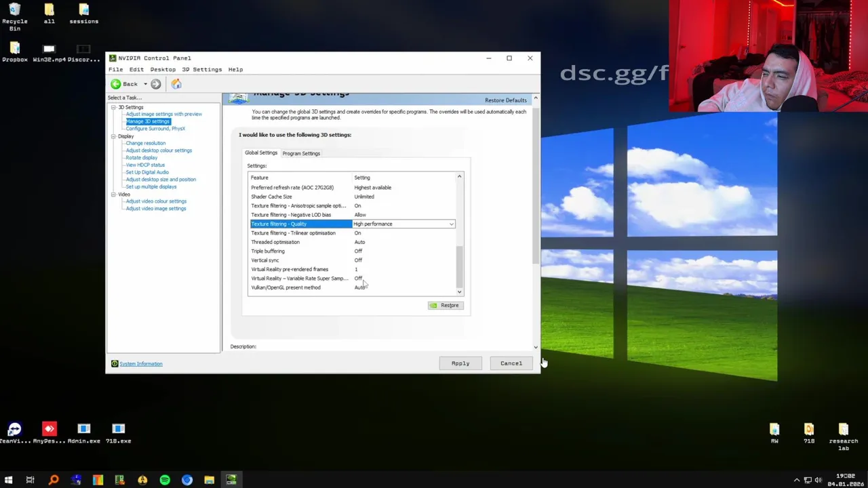
Task: Switch to Program Settings tab
Action: [301, 154]
